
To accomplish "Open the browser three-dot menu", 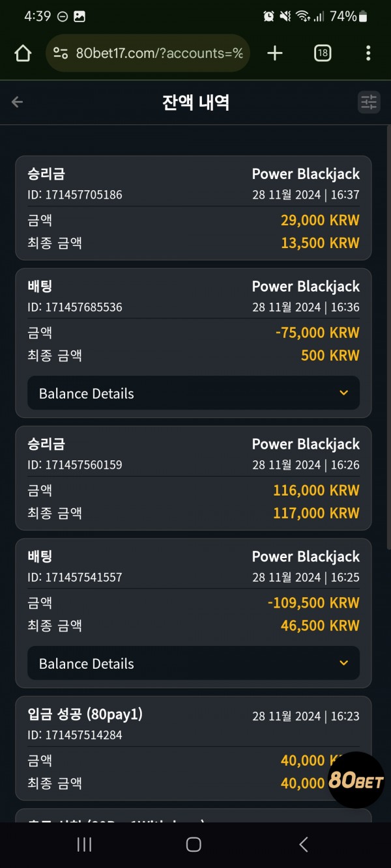I will click(368, 53).
